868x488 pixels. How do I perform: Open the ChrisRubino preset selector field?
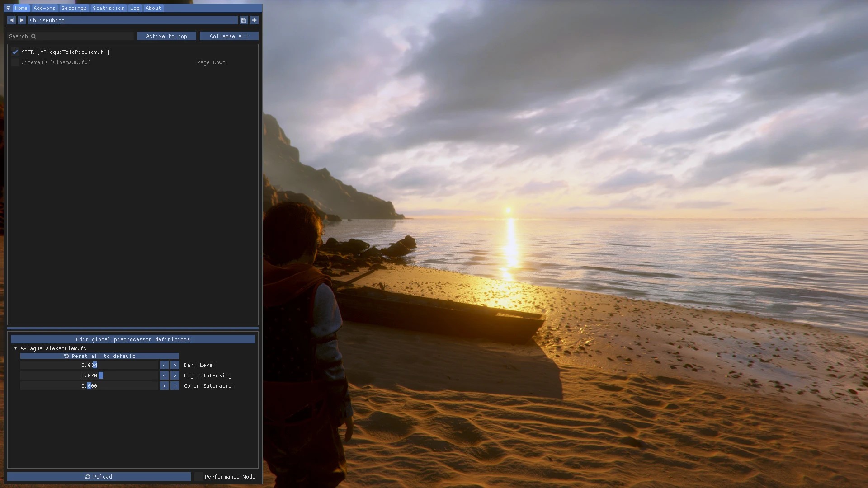pyautogui.click(x=133, y=20)
